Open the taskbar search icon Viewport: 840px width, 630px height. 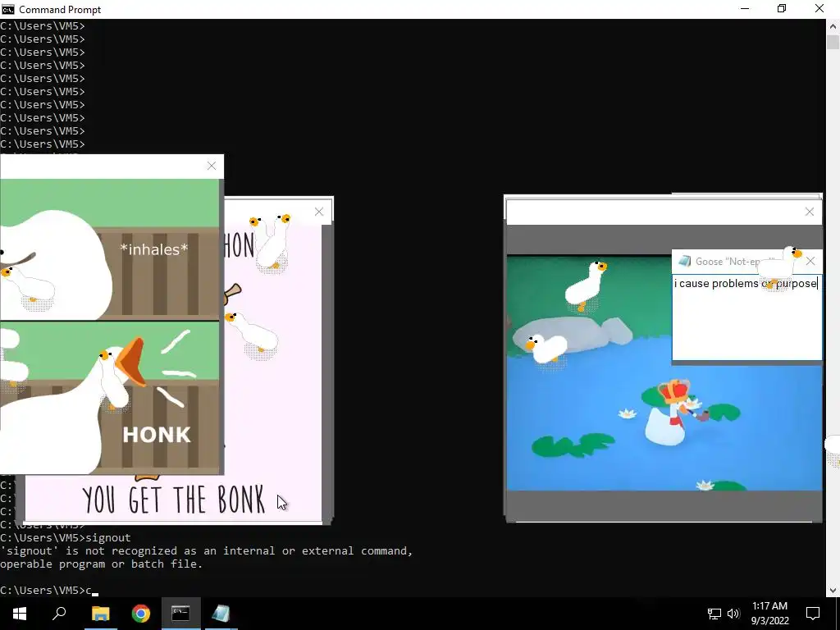tap(59, 614)
